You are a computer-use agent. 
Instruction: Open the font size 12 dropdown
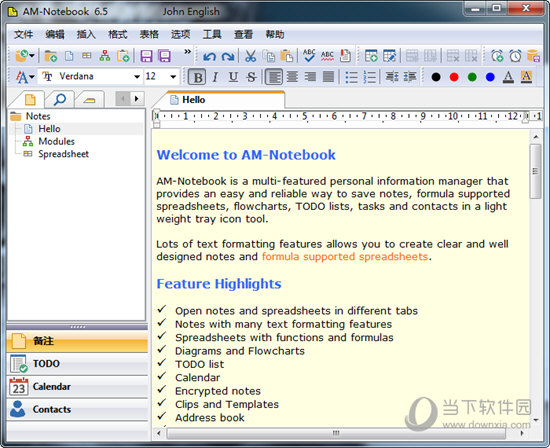(173, 76)
